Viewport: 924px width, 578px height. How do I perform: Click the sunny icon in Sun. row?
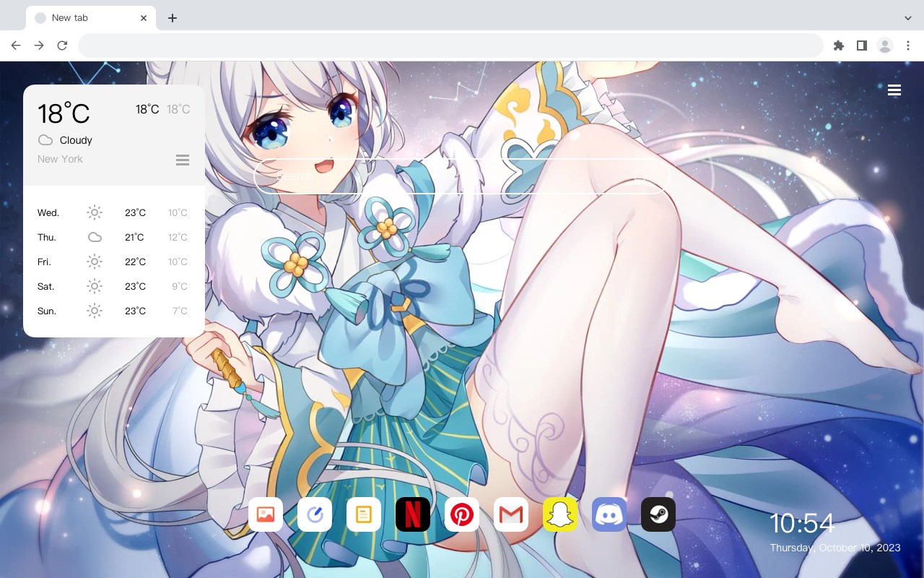coord(95,311)
